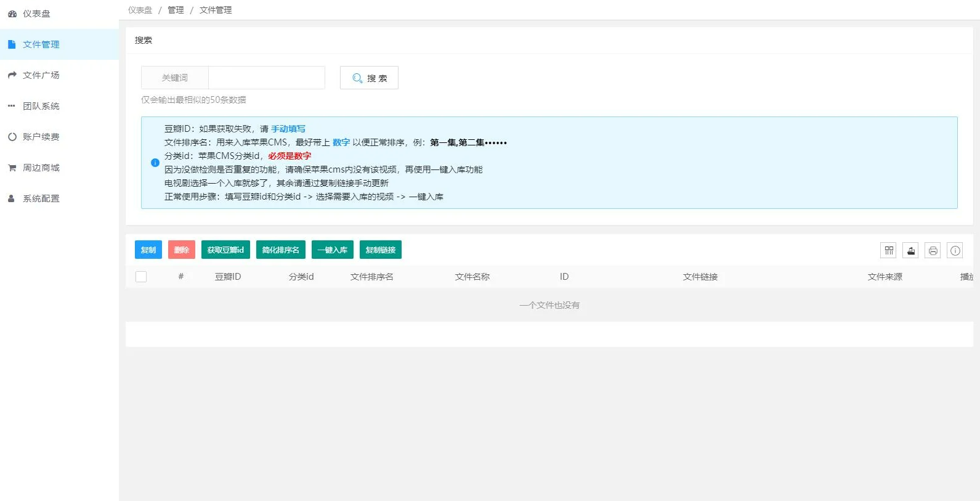Click the 复制链接 button
The width and height of the screenshot is (980, 501).
pyautogui.click(x=381, y=250)
